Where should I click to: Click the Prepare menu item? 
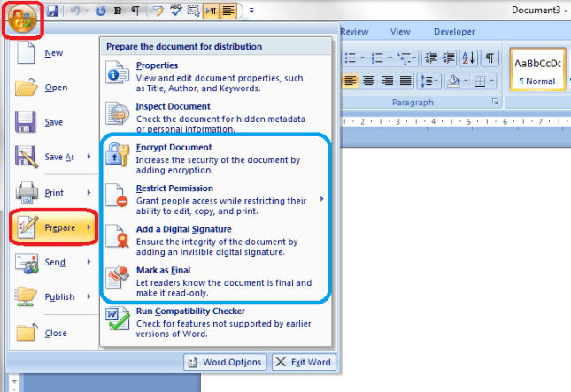(x=53, y=227)
